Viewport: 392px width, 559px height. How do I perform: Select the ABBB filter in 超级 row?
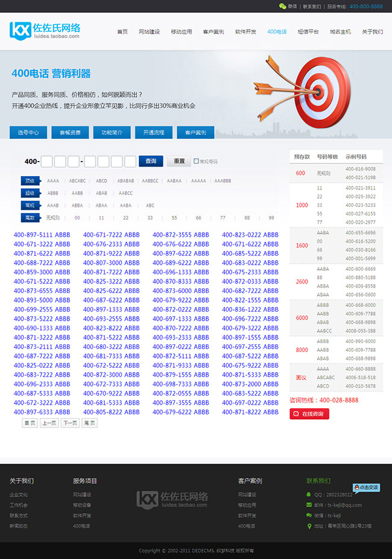pyautogui.click(x=53, y=193)
